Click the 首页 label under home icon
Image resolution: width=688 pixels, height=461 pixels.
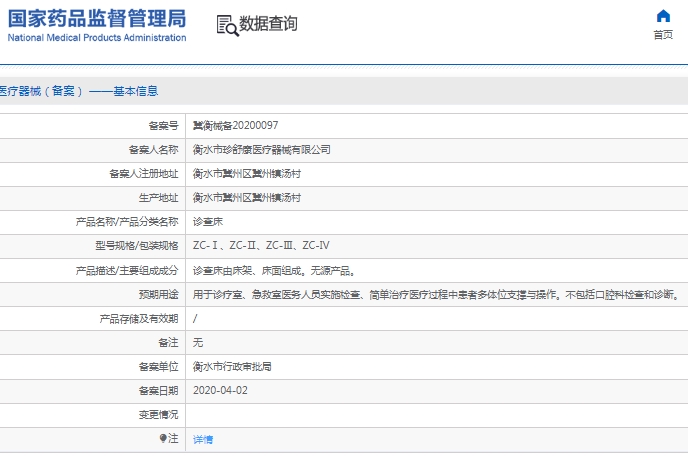point(663,35)
